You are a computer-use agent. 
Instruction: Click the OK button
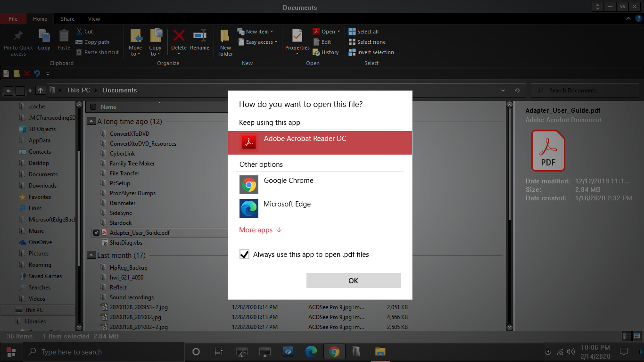pos(353,280)
